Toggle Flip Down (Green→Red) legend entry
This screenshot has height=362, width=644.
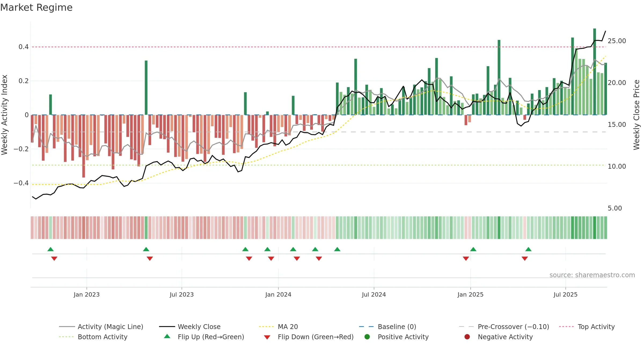(x=309, y=337)
